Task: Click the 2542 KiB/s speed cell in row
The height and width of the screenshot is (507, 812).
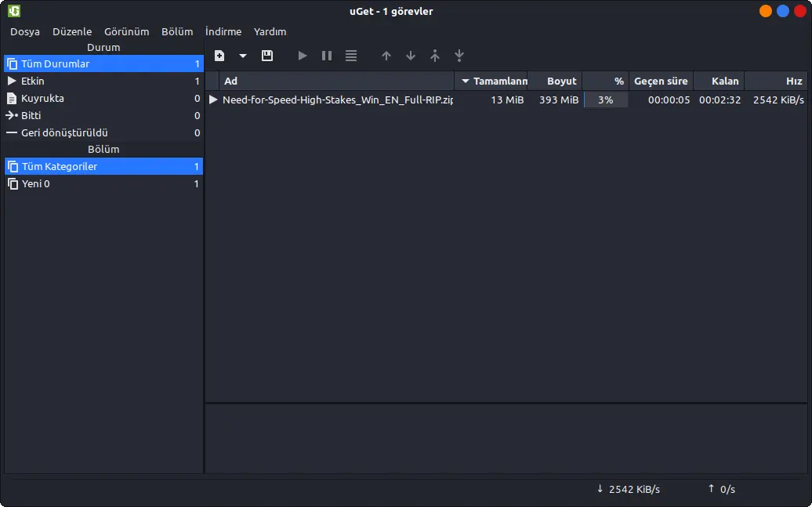Action: tap(778, 100)
